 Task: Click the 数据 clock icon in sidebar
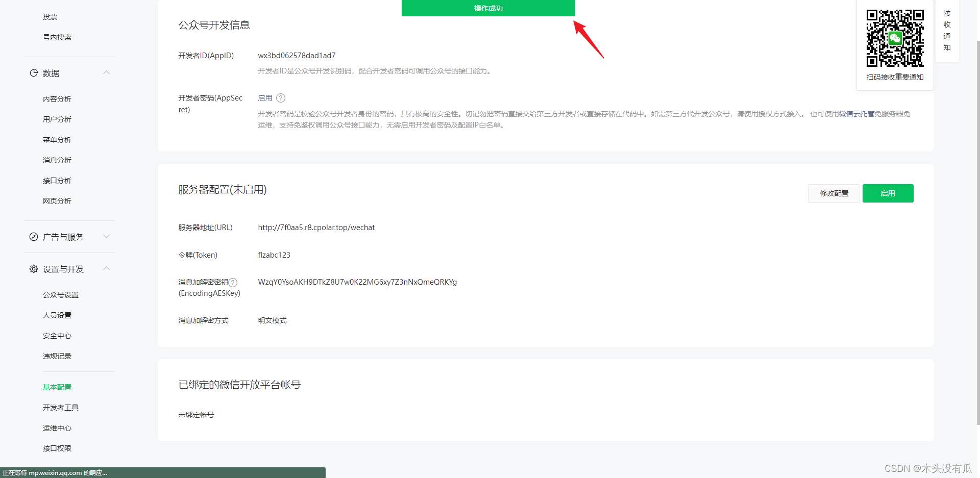coord(34,73)
